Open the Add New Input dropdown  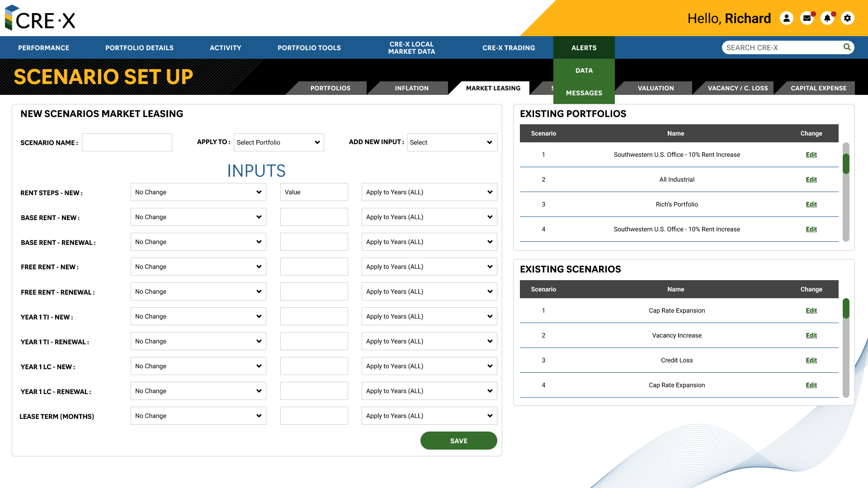(x=452, y=142)
